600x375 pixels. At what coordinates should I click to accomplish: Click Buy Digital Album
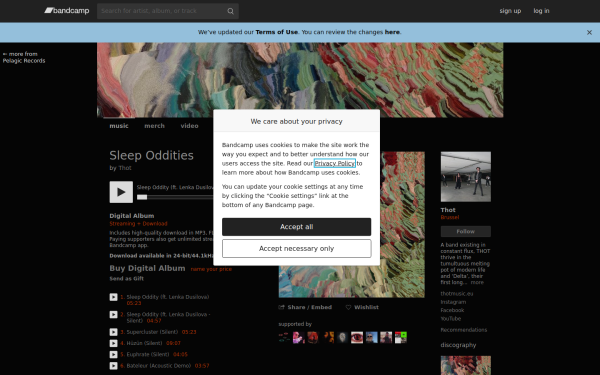click(x=147, y=268)
